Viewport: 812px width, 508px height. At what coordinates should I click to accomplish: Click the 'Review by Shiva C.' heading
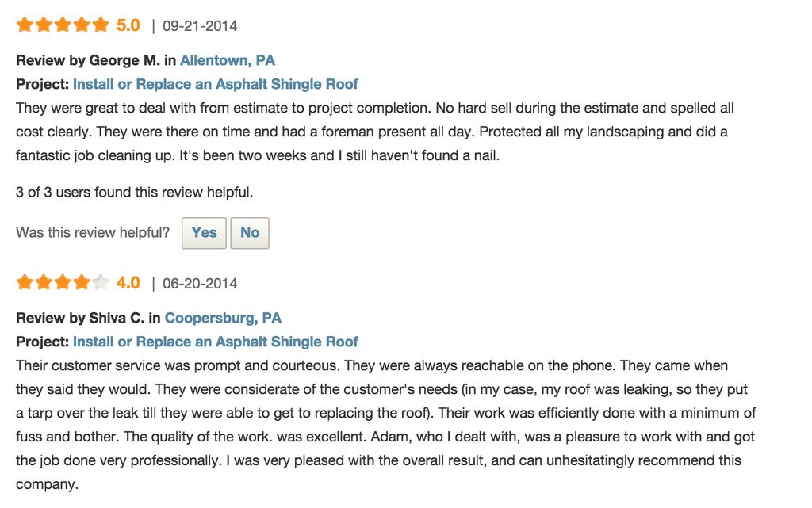pos(80,318)
